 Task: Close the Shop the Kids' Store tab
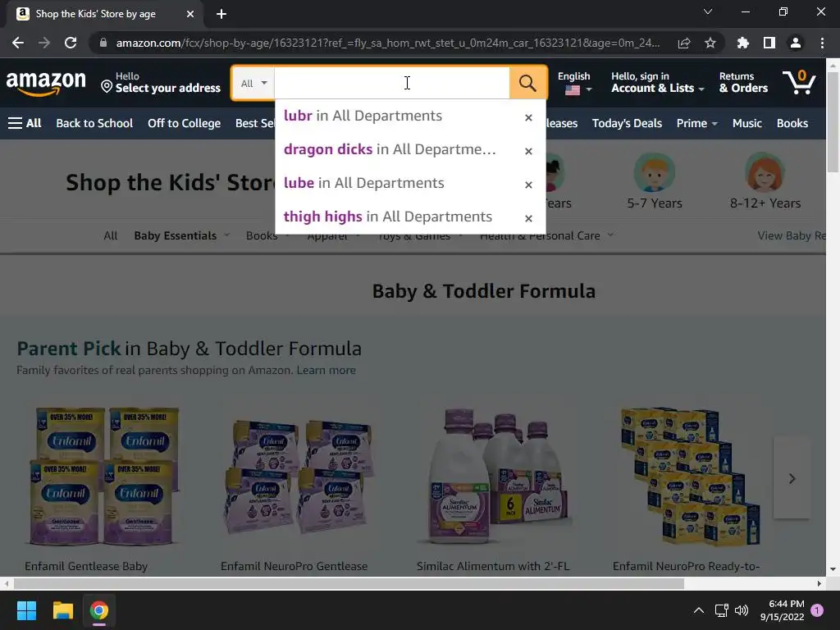point(190,14)
